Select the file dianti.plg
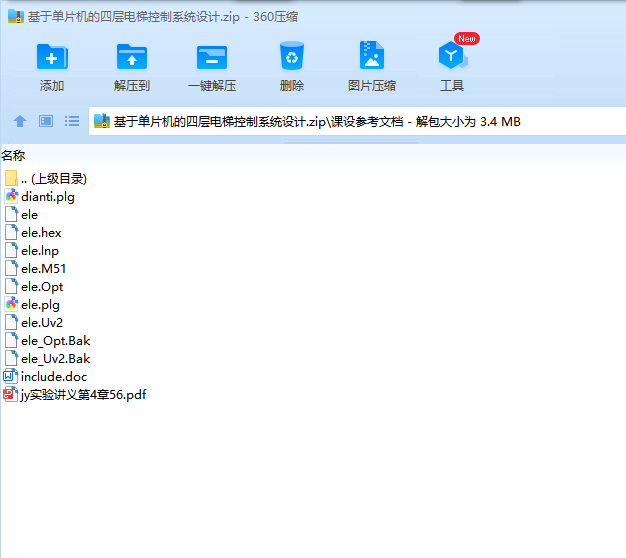Screen dimensions: 626x558 coord(48,197)
